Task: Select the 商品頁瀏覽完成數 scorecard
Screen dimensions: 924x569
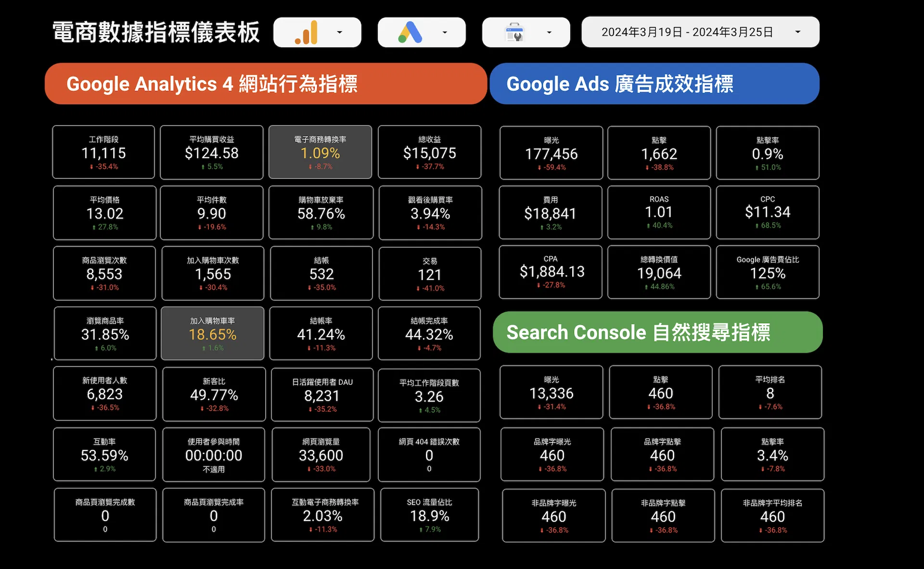Action: (105, 515)
